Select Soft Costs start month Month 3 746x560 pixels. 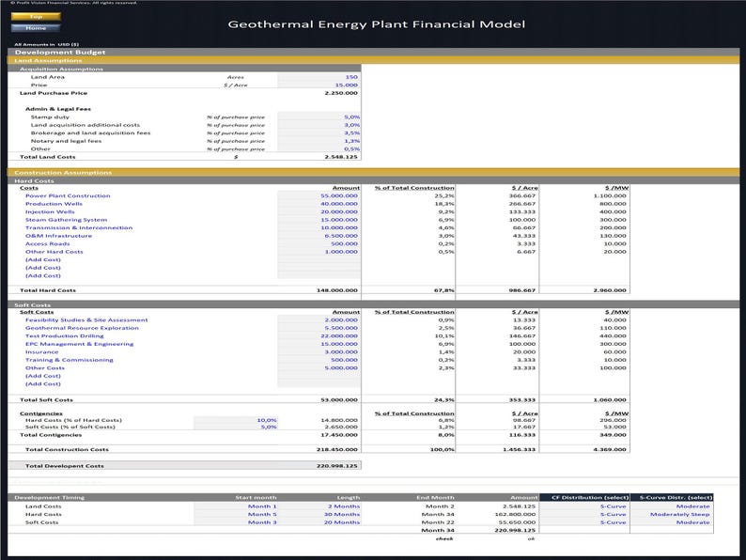point(236,522)
